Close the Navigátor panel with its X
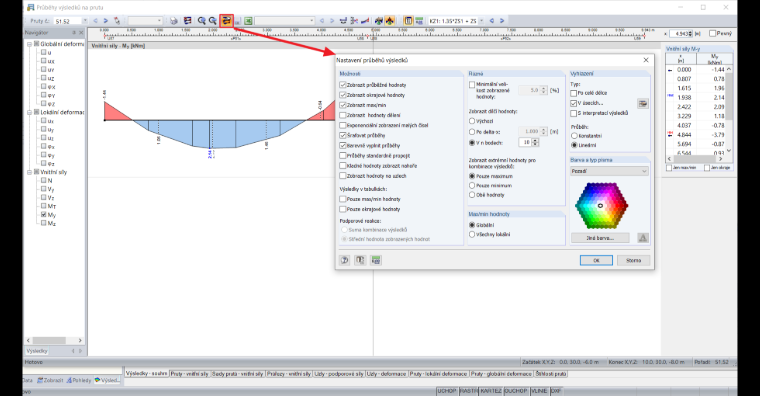This screenshot has width=760, height=396. pyautogui.click(x=81, y=32)
